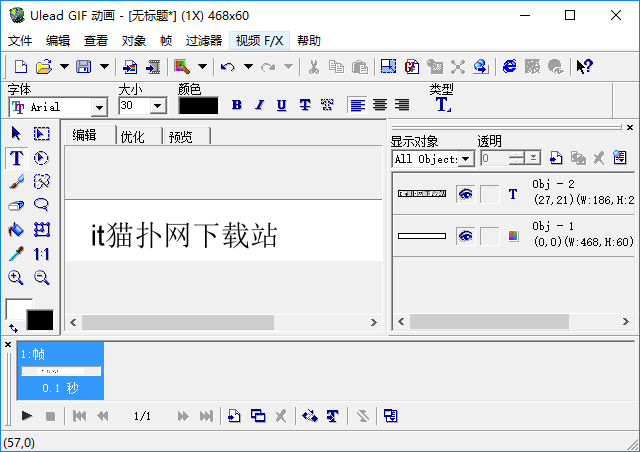Toggle Bold text formatting
The width and height of the screenshot is (640, 452).
(237, 106)
